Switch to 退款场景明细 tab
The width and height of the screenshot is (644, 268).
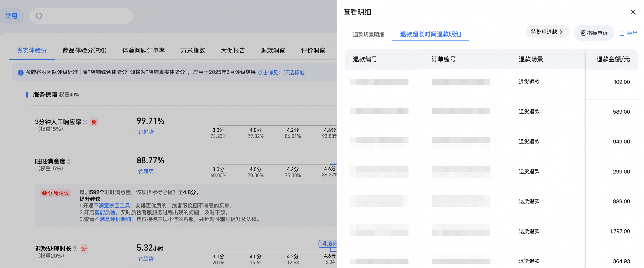click(x=369, y=34)
